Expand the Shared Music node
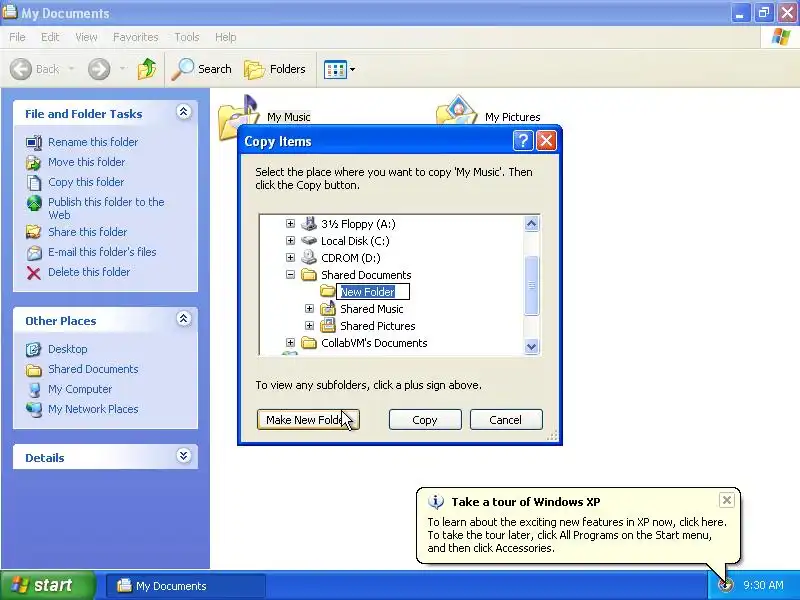 [x=309, y=308]
